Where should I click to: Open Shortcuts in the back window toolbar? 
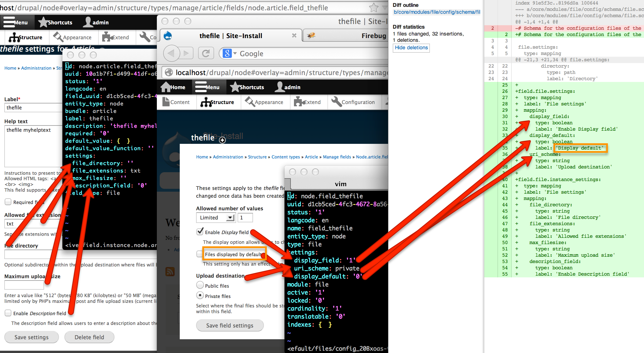(x=56, y=22)
